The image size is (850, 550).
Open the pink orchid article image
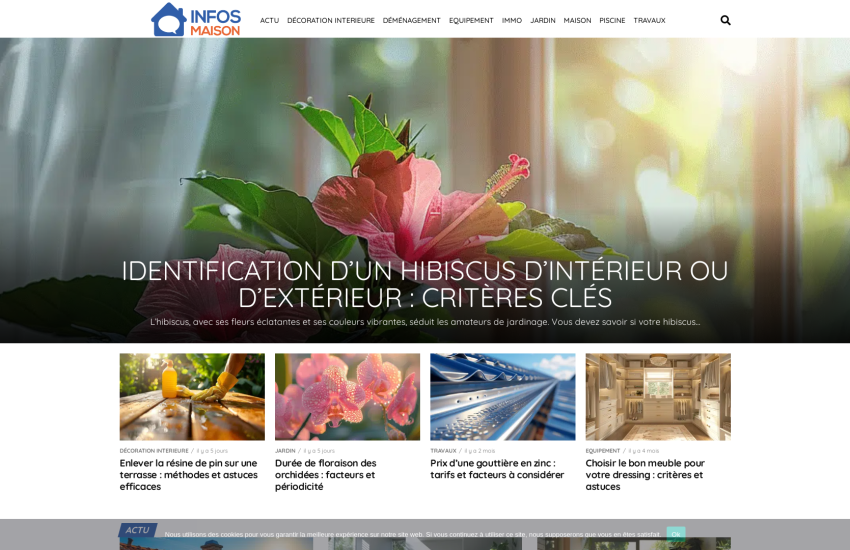[347, 396]
